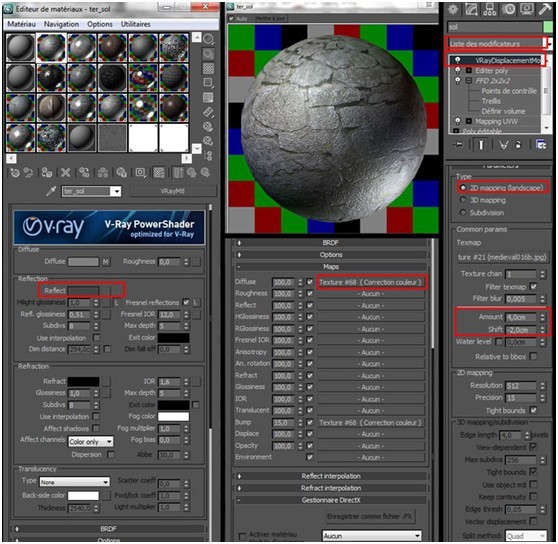Screen dimensions: 558x544
Task: Pick material from object with eyedropper
Action: point(51,191)
